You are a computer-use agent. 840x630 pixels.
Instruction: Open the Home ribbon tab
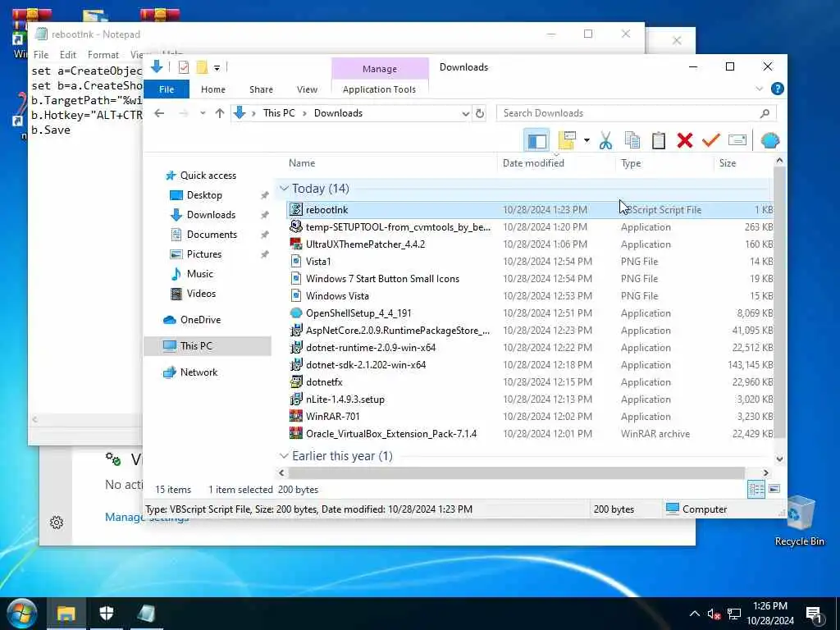click(213, 89)
